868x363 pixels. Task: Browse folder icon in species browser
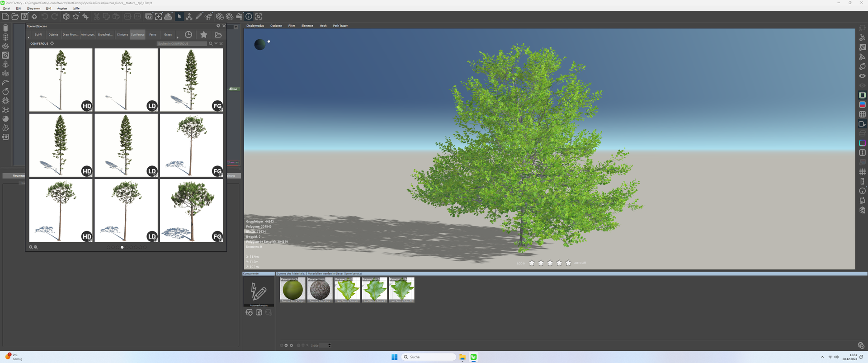(x=218, y=34)
